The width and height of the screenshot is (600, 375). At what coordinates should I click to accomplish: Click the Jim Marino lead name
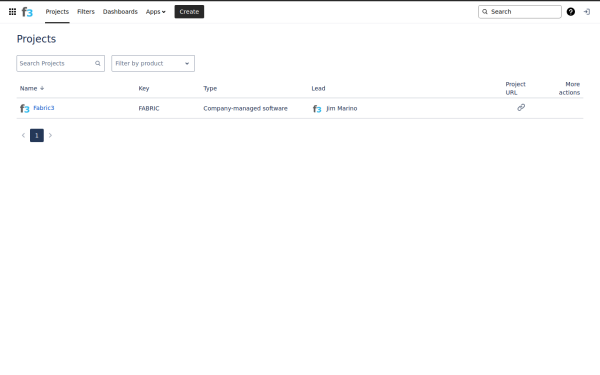tap(341, 109)
